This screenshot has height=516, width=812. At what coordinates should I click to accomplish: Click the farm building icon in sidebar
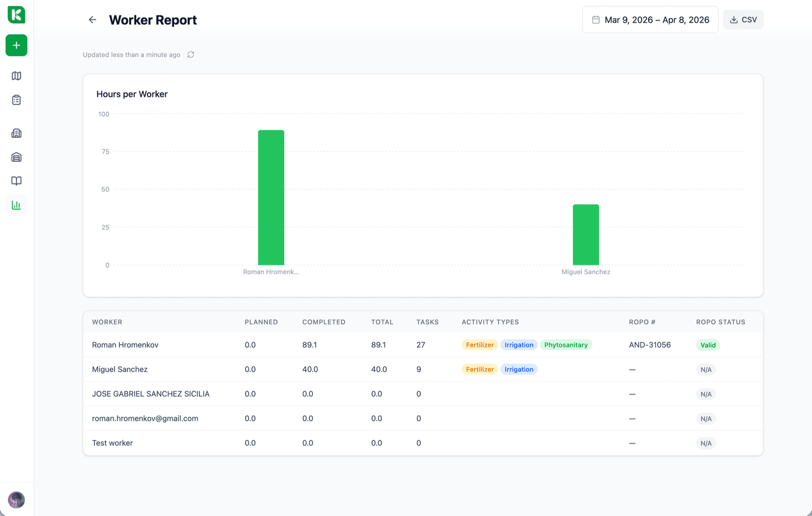point(16,133)
